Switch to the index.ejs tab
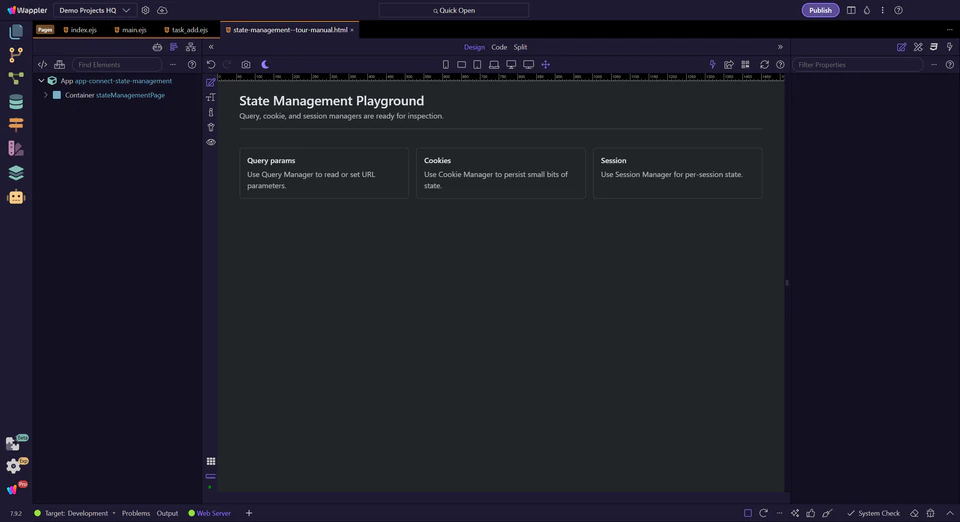This screenshot has width=960, height=522. point(80,29)
